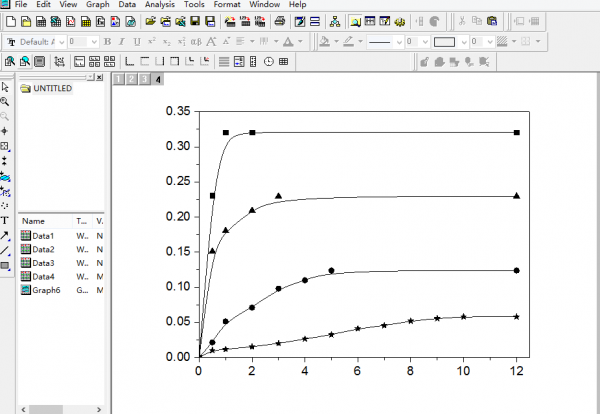Click the New Layout icon

pos(115,21)
